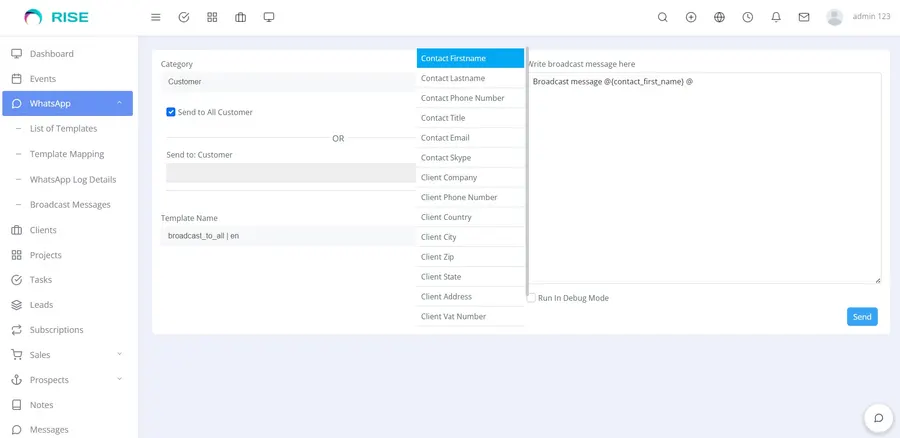Click Notes book icon in sidebar
900x438 pixels.
click(17, 405)
